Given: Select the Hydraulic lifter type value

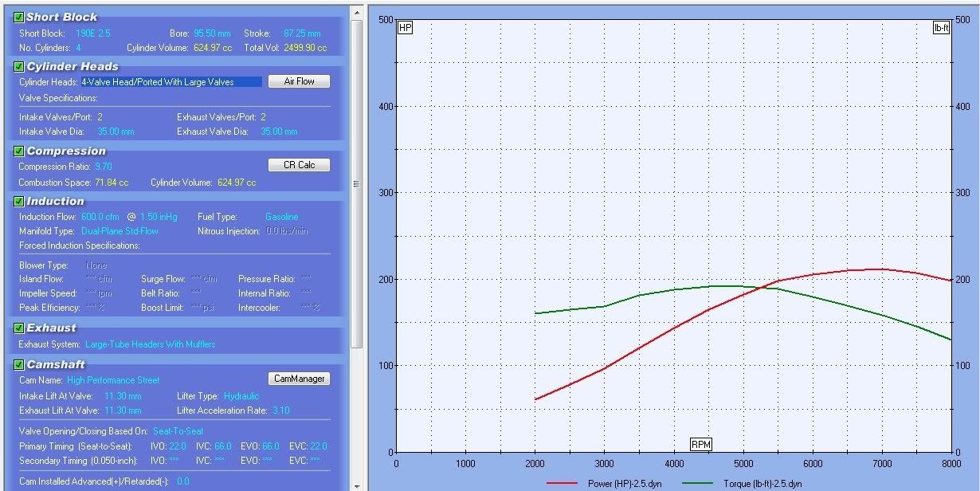Looking at the screenshot, I should [241, 396].
